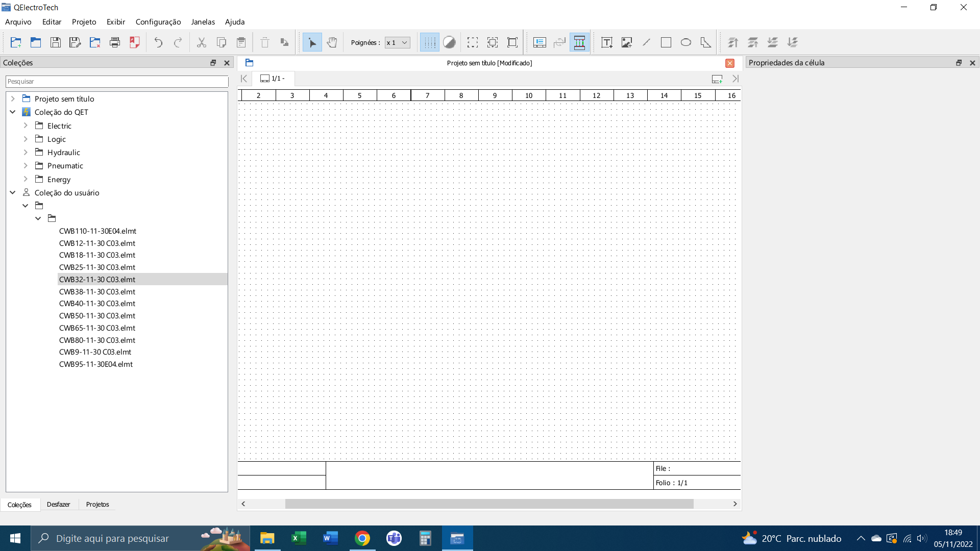Choose the polygon drawing tool

click(x=705, y=42)
